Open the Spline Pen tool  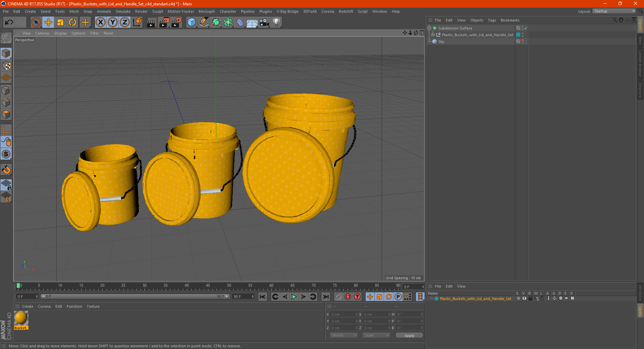coord(204,22)
